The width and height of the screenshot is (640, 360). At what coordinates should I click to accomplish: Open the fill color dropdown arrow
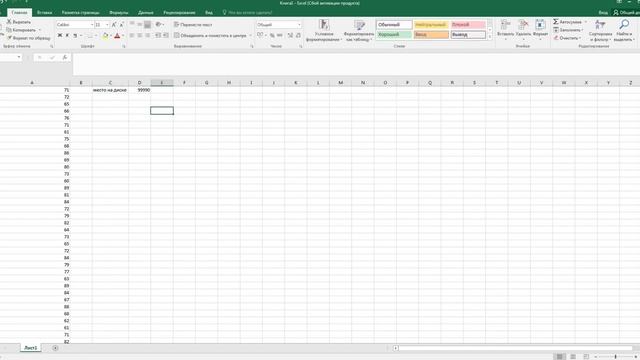111,36
